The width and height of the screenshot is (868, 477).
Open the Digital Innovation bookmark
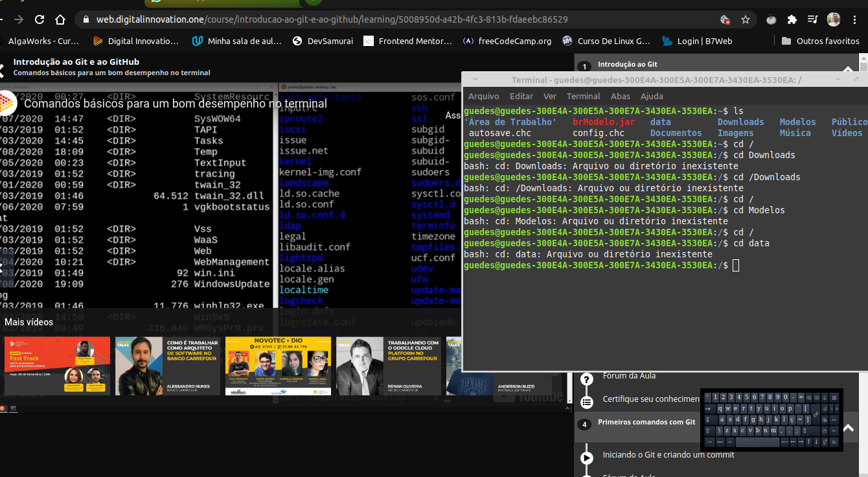tap(136, 41)
